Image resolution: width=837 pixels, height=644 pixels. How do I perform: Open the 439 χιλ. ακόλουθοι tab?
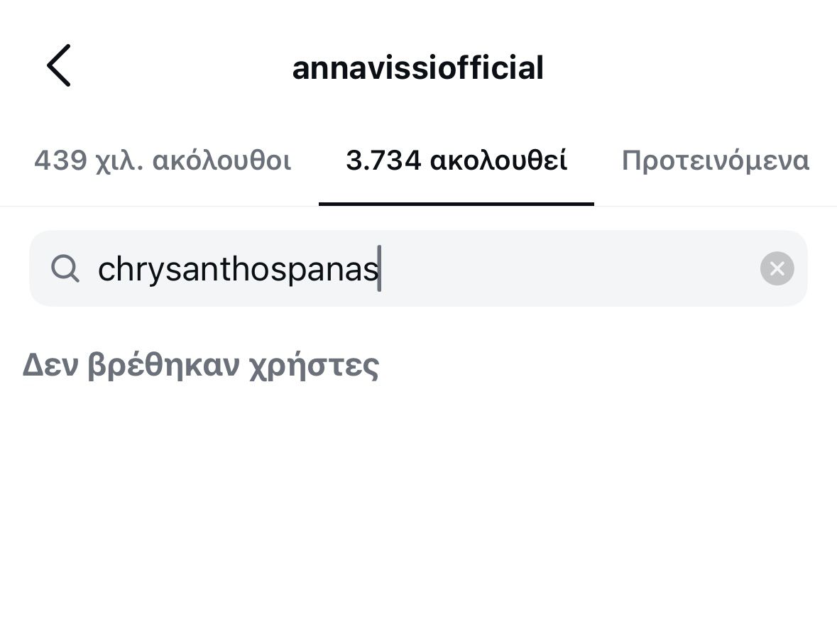[163, 161]
